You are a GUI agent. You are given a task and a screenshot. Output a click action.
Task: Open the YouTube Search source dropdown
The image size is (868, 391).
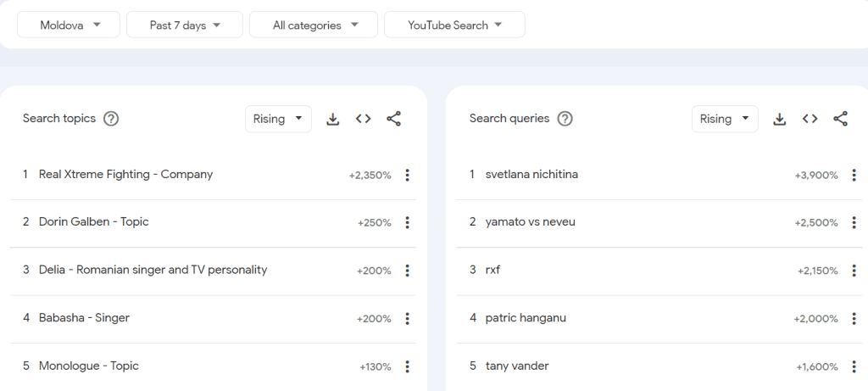click(x=454, y=25)
